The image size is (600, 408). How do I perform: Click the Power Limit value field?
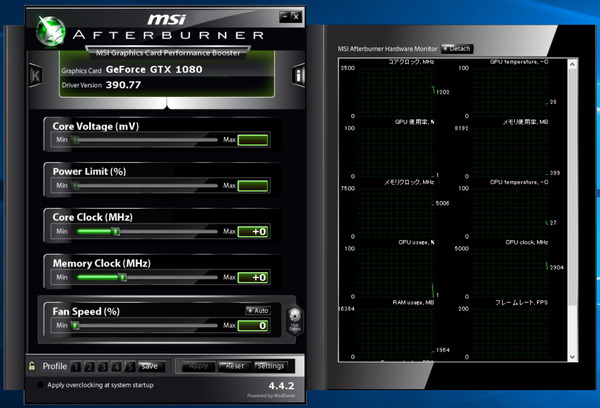pyautogui.click(x=253, y=186)
